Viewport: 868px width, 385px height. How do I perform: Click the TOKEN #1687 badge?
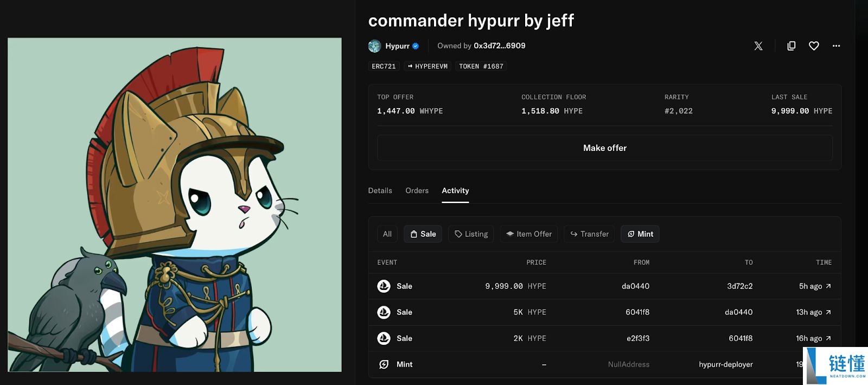[481, 66]
